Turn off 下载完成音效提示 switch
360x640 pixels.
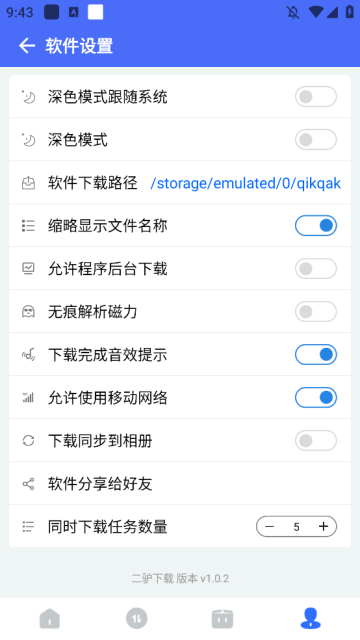pos(316,355)
